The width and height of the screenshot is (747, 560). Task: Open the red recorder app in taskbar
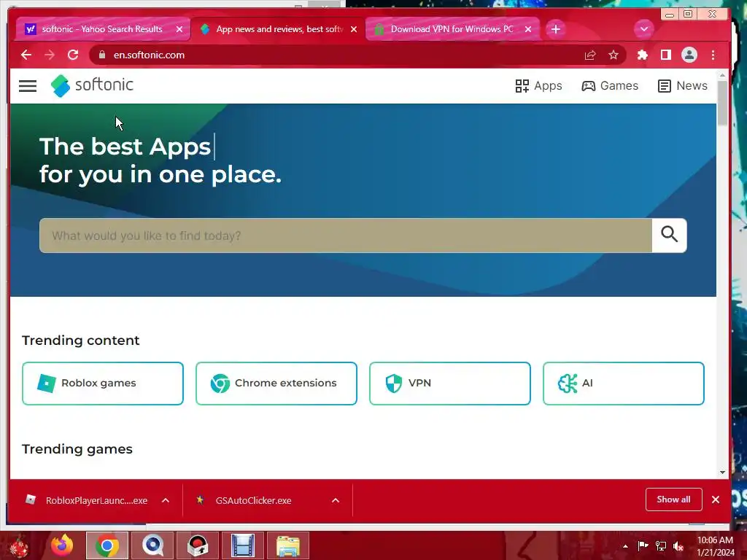pos(198,545)
